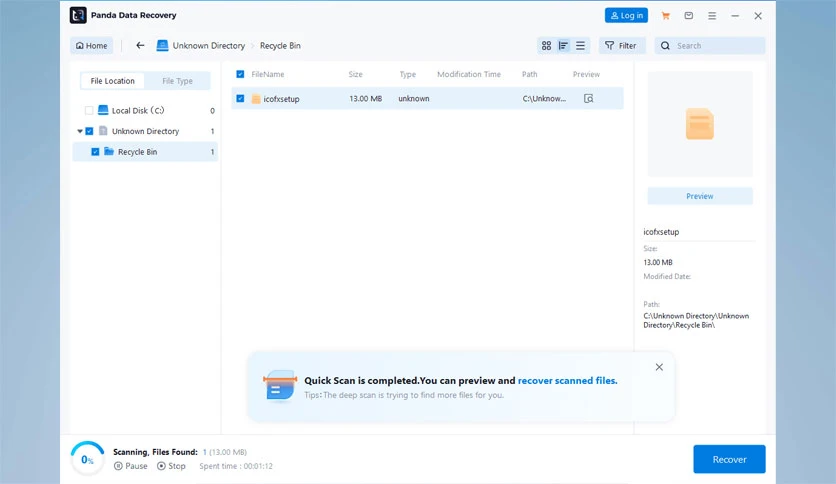836x484 pixels.
Task: Select the icofxsetup file name
Action: coord(282,99)
